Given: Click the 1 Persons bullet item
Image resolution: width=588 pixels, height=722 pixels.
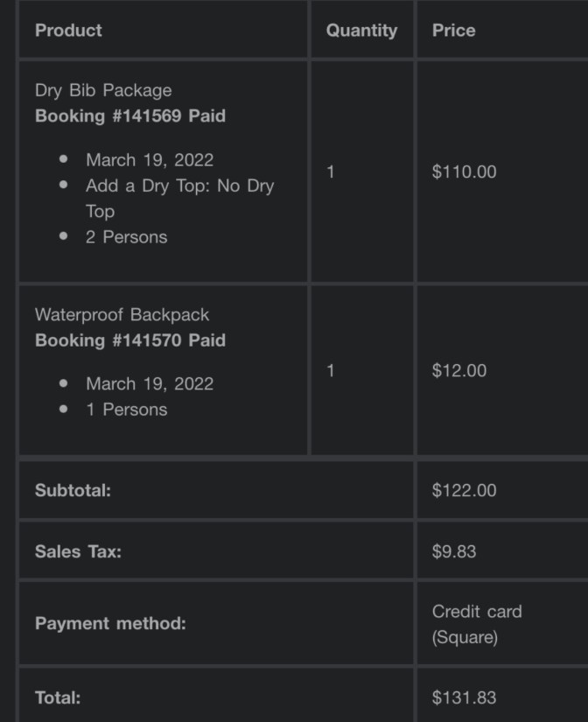Looking at the screenshot, I should 126,409.
